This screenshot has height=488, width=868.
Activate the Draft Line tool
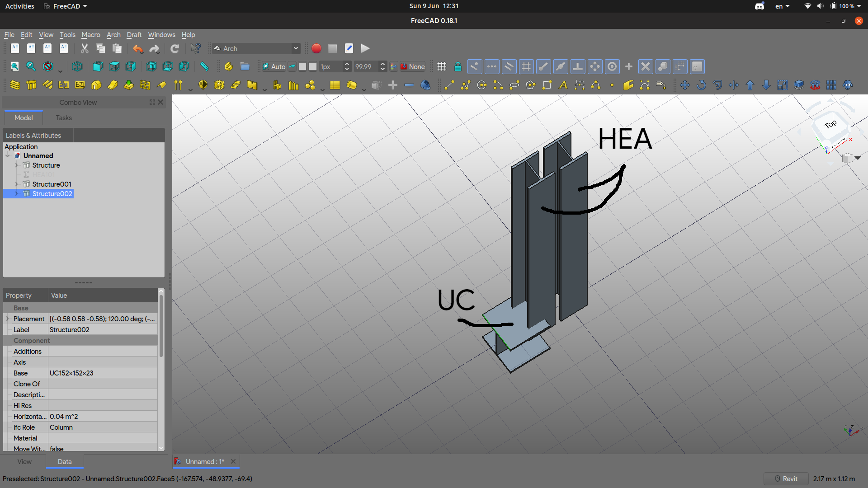point(449,85)
